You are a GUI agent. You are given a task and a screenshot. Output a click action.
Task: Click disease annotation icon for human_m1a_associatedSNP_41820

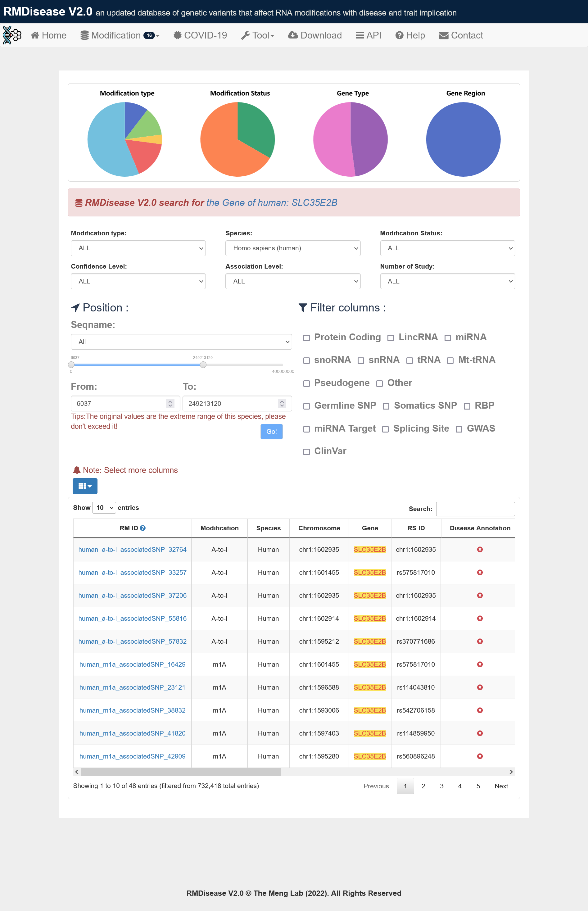(480, 733)
